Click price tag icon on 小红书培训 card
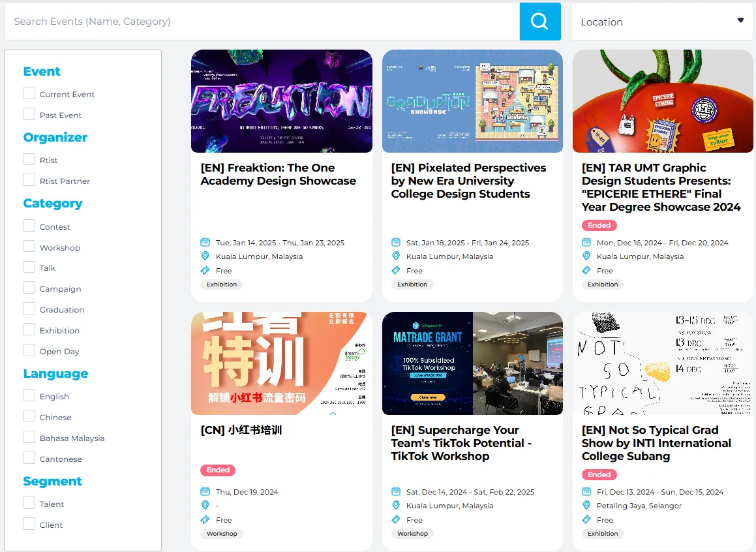This screenshot has height=552, width=756. click(x=205, y=519)
